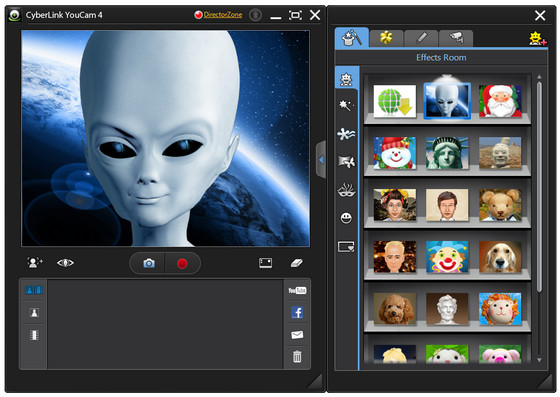Open the masks category in the sidebar
This screenshot has height=397, width=560.
[346, 190]
